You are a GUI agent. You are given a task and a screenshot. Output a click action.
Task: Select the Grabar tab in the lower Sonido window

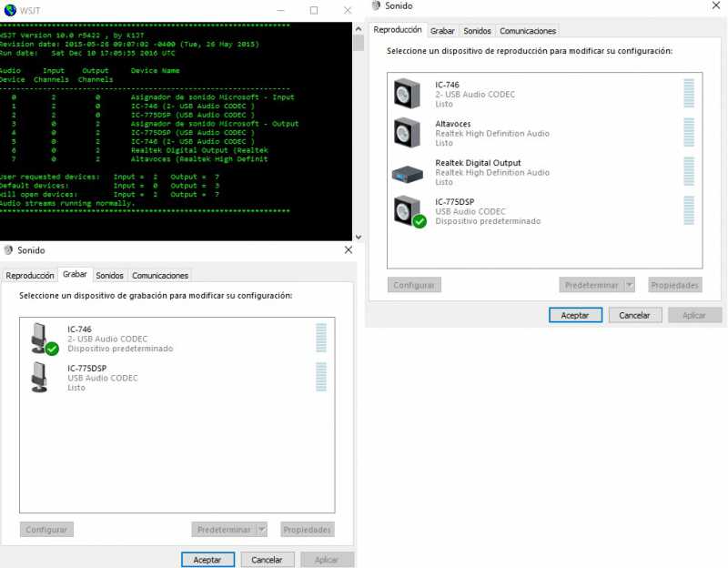pos(75,274)
